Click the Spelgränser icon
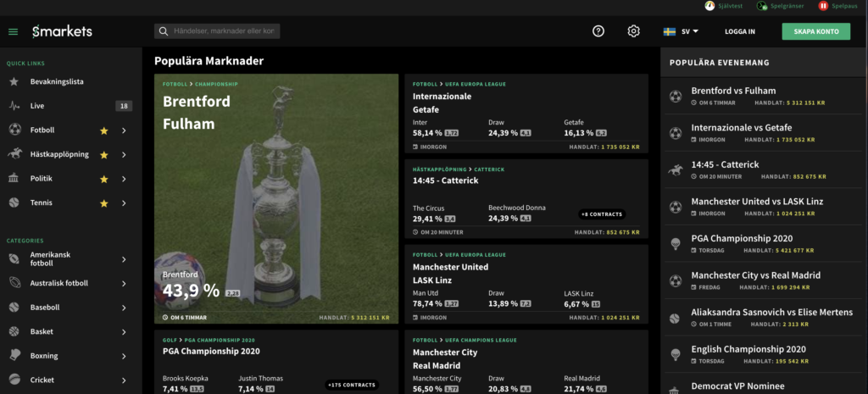This screenshot has height=394, width=868. tap(762, 6)
